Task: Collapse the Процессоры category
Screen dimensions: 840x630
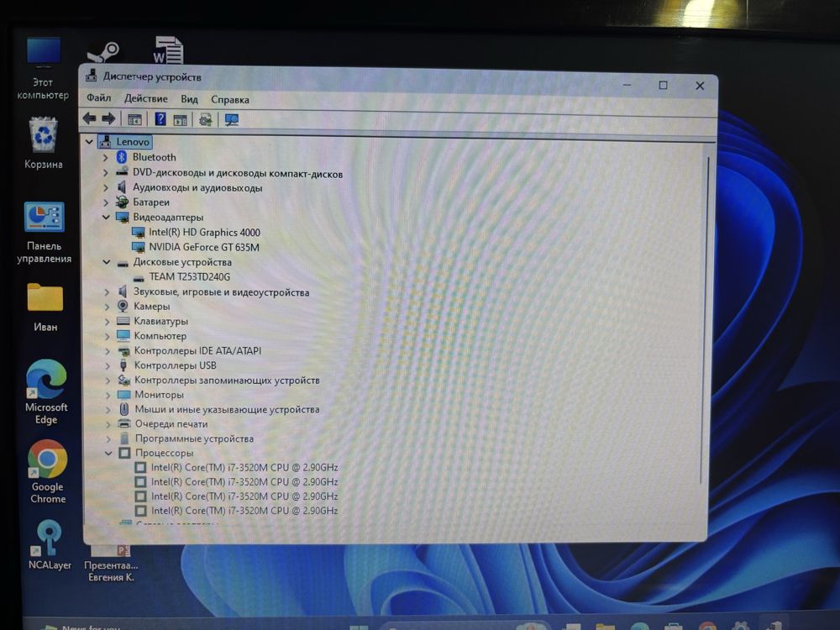Action: [x=108, y=454]
